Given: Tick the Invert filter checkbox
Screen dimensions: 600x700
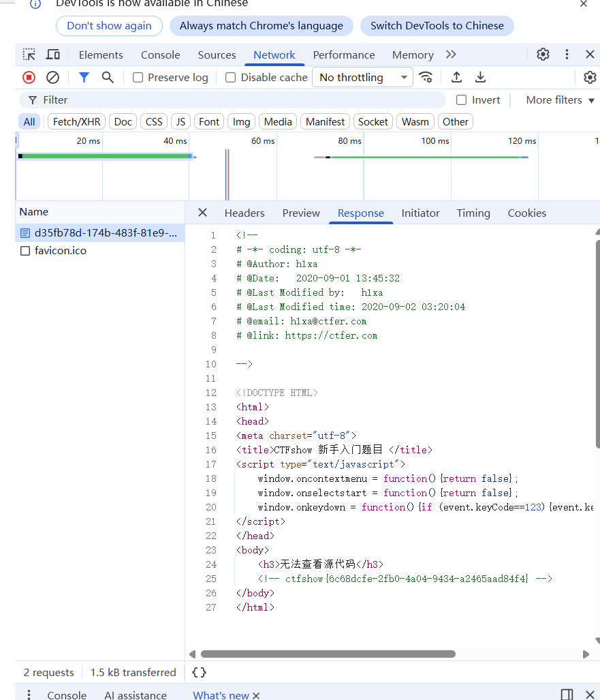Looking at the screenshot, I should click(461, 100).
